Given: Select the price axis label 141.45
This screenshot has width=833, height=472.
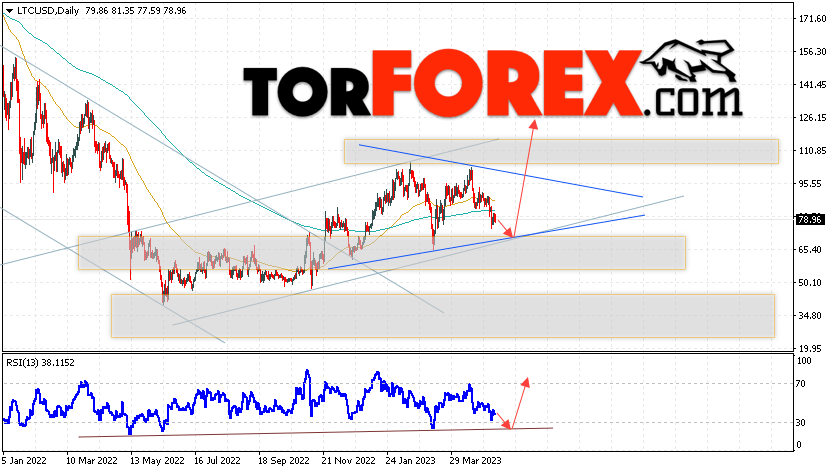Looking at the screenshot, I should (813, 85).
